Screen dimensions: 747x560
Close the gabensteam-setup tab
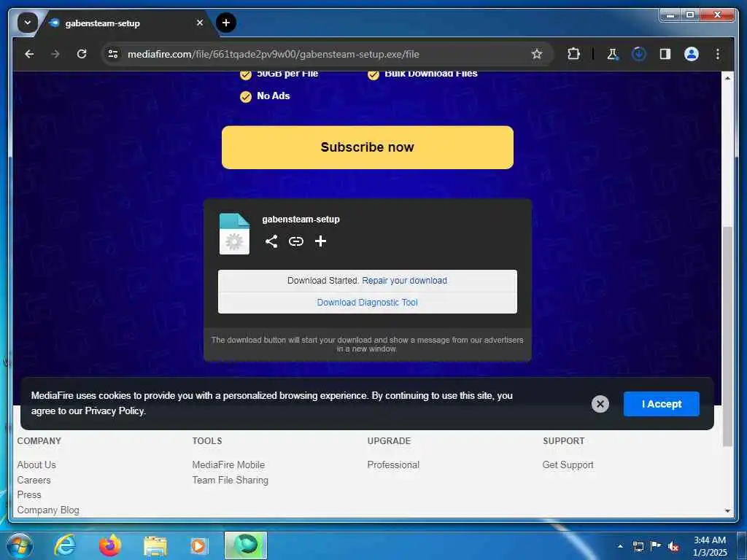(x=200, y=23)
